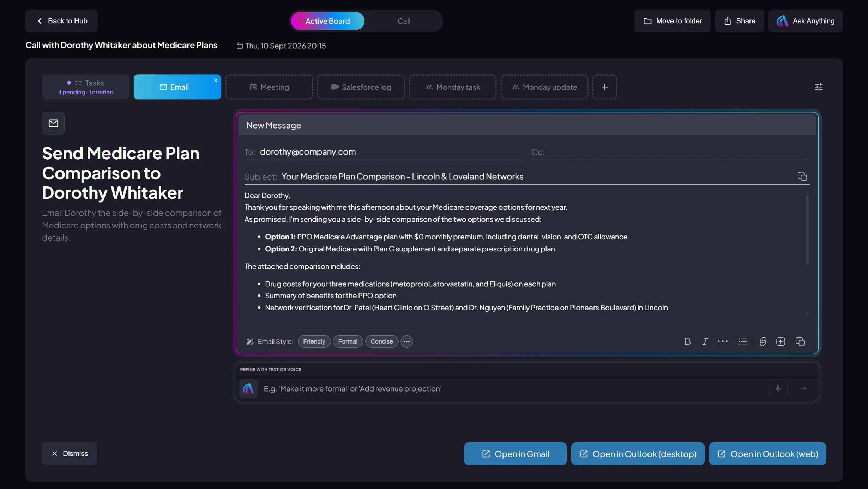Click the Share button

[x=739, y=21]
